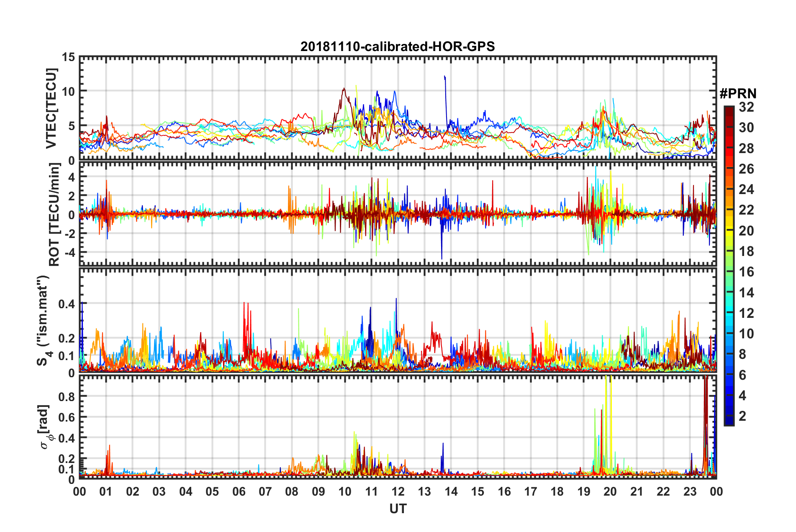Click inside the VTEC plot panel
796x532 pixels.
pos(398,108)
